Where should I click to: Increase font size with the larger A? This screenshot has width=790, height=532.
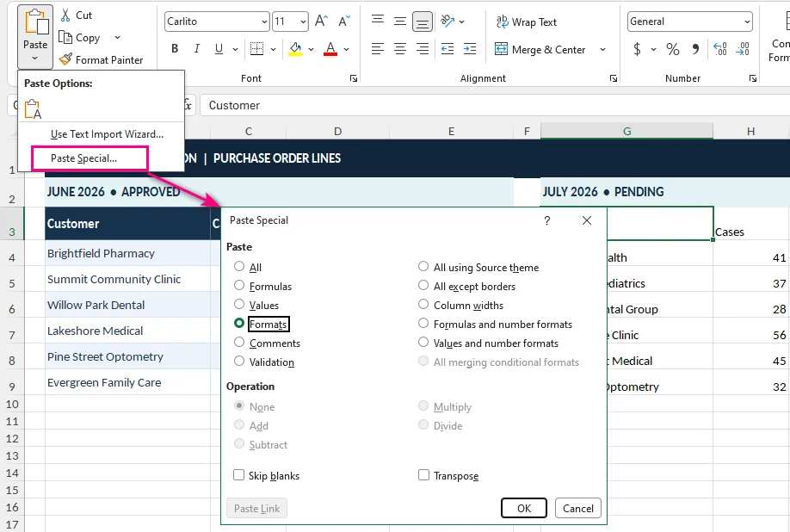322,22
